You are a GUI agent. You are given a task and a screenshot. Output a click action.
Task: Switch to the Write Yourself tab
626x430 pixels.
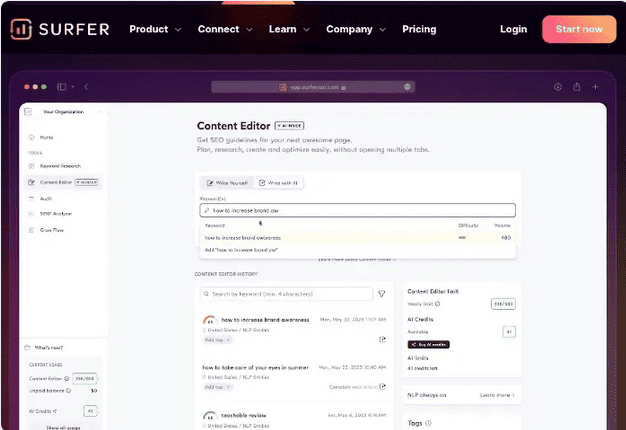click(x=227, y=183)
